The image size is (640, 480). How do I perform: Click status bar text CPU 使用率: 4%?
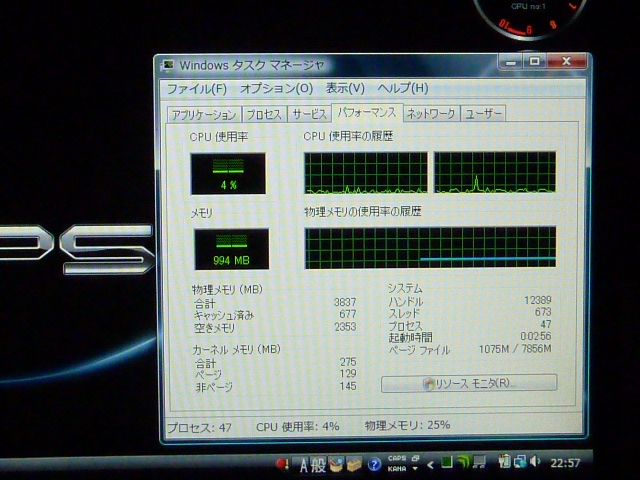click(x=298, y=427)
